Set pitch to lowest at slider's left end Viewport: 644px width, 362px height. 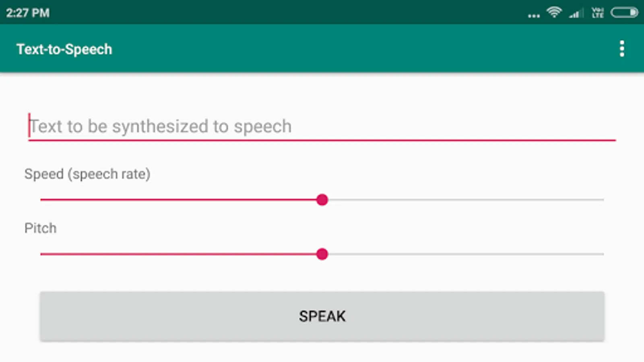point(41,254)
